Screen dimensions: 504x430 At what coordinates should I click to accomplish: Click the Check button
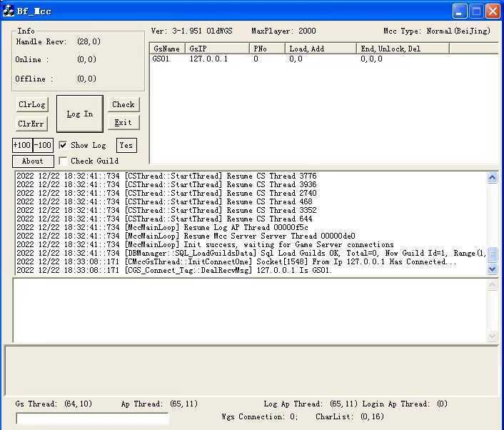[x=123, y=104]
